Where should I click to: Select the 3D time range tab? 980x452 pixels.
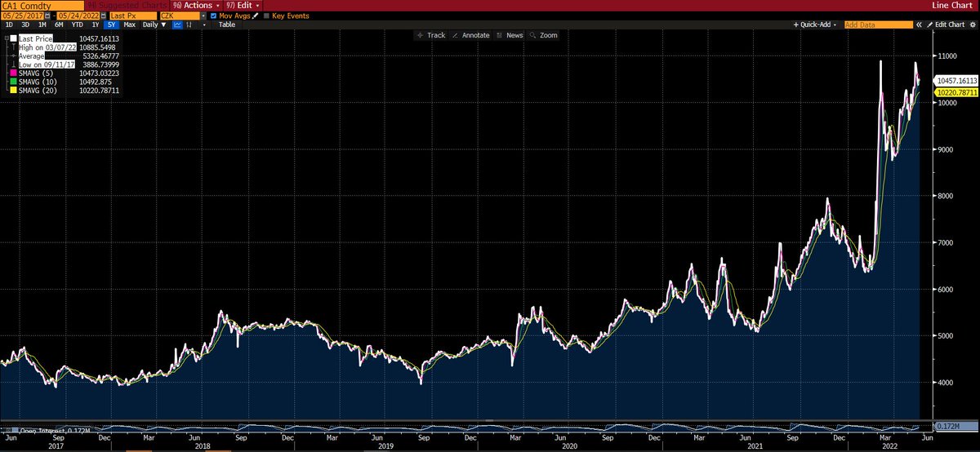click(x=25, y=24)
